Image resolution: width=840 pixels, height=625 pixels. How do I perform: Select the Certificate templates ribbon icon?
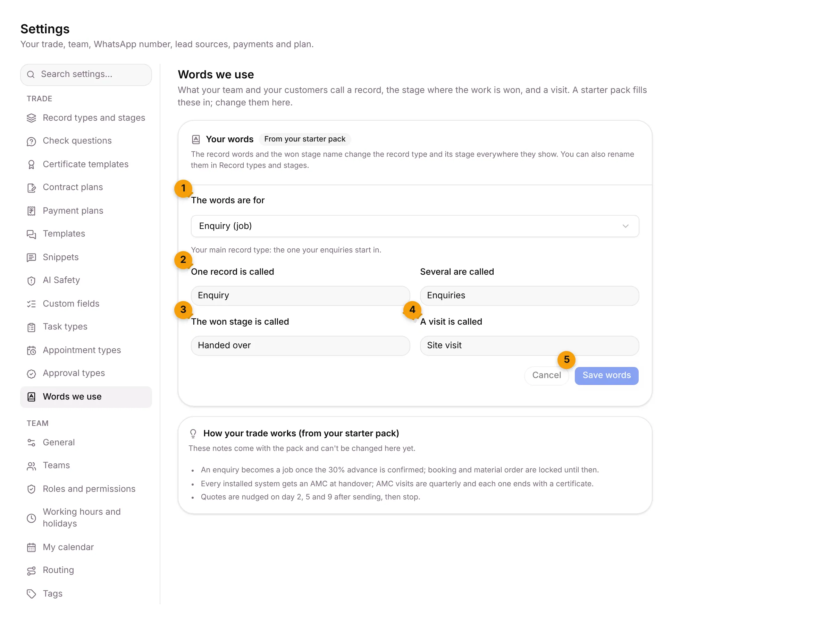(32, 164)
